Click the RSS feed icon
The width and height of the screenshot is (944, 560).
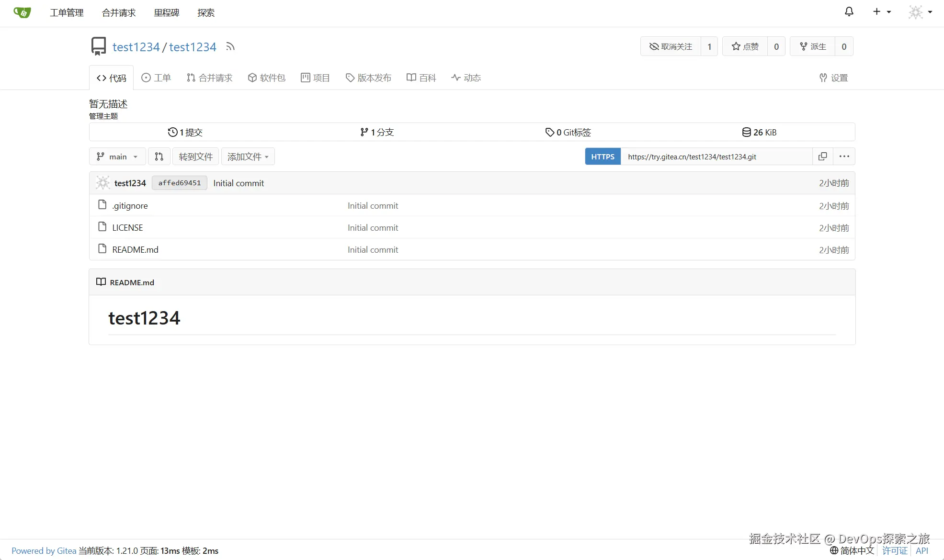coord(230,47)
